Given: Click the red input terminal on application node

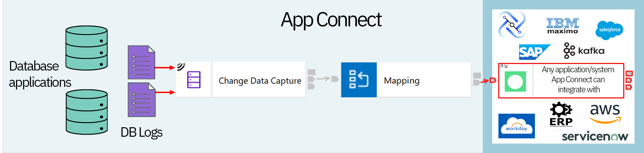Looking at the screenshot, I should click(x=493, y=80).
